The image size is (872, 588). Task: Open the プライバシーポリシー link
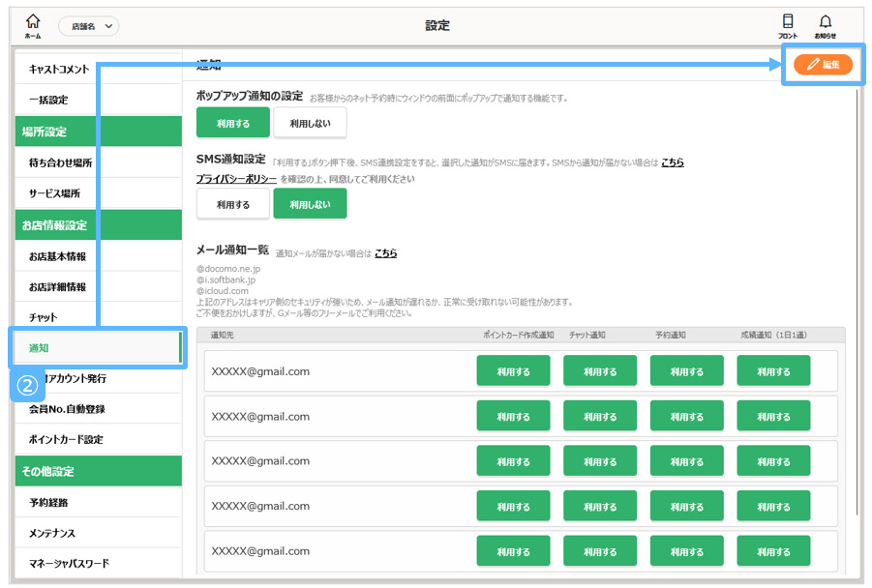236,179
